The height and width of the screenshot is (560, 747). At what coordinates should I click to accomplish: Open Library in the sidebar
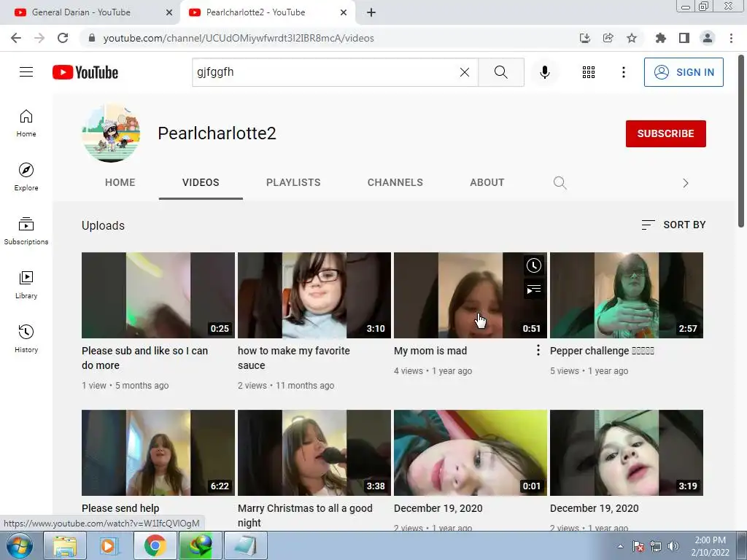[x=26, y=285]
